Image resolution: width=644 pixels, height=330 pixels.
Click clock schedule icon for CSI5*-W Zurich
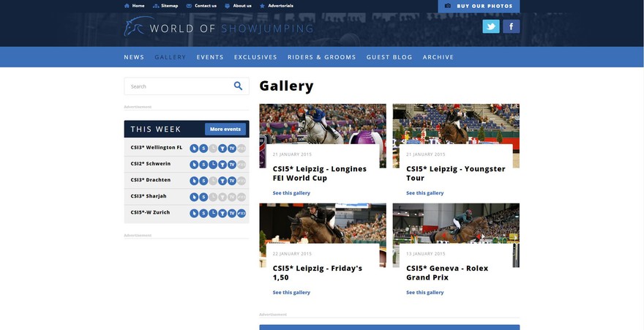(x=213, y=213)
